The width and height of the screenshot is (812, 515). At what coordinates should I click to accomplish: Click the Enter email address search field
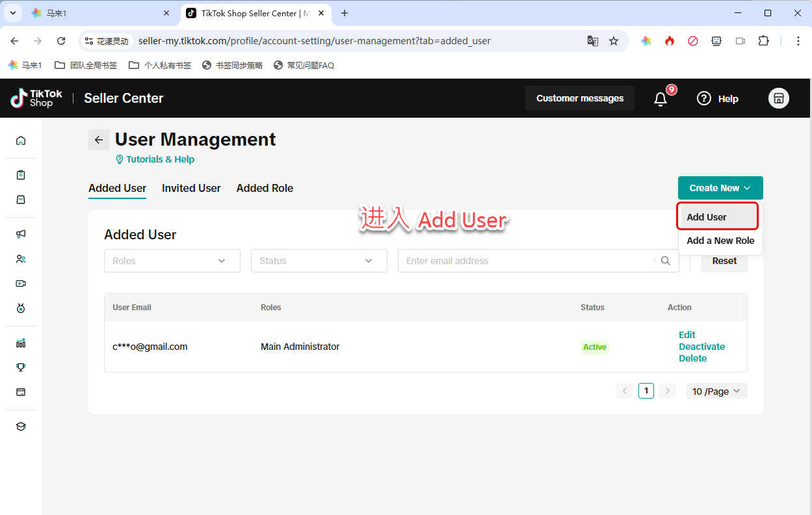click(527, 261)
